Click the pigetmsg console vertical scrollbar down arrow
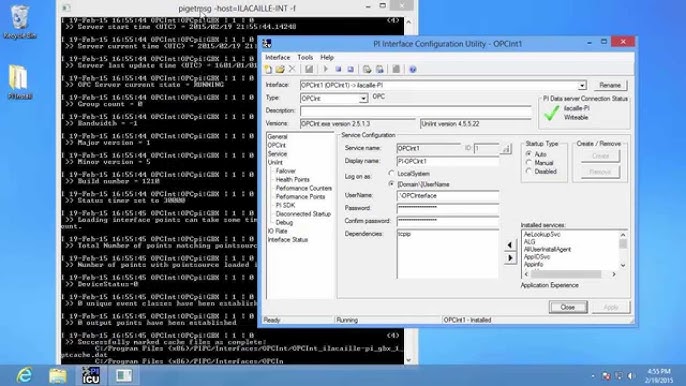The image size is (686, 386). pyautogui.click(x=409, y=360)
